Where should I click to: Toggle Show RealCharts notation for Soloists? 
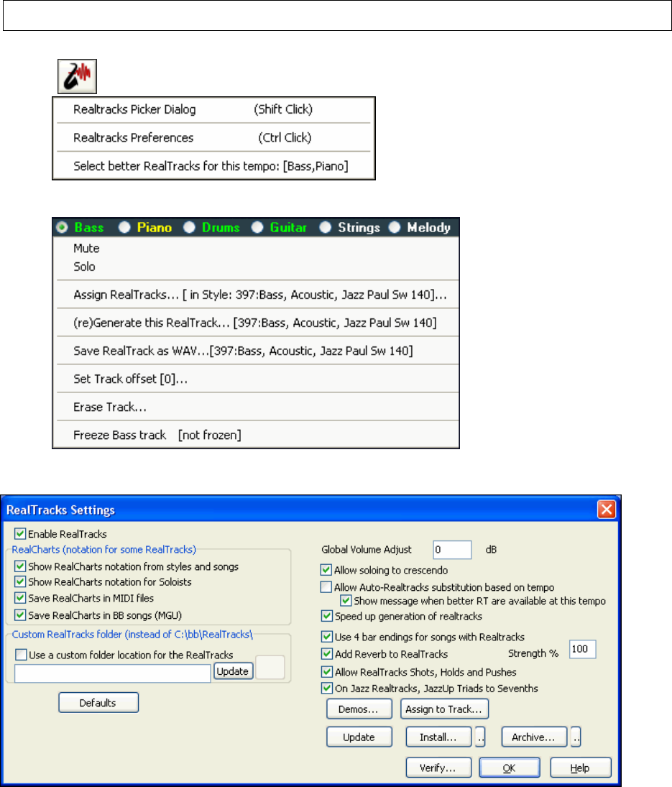pyautogui.click(x=20, y=581)
